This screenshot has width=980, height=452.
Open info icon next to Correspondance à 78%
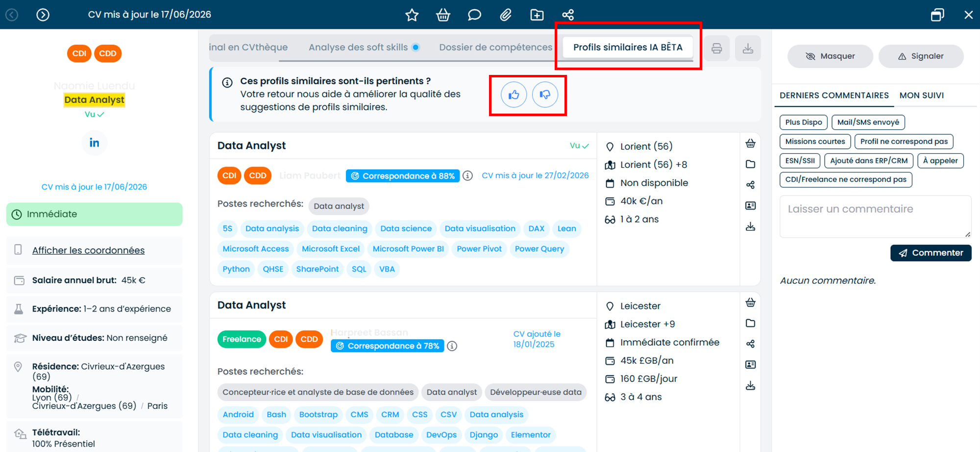pyautogui.click(x=452, y=346)
